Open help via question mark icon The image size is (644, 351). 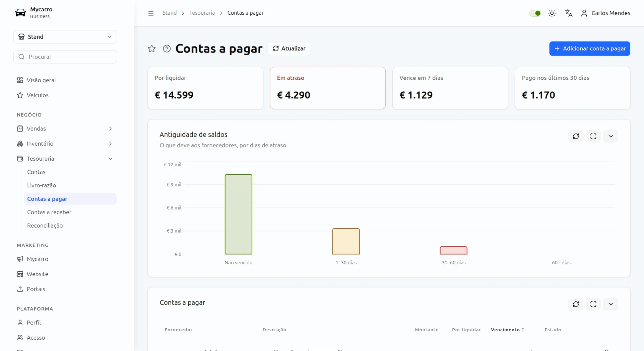coord(167,49)
